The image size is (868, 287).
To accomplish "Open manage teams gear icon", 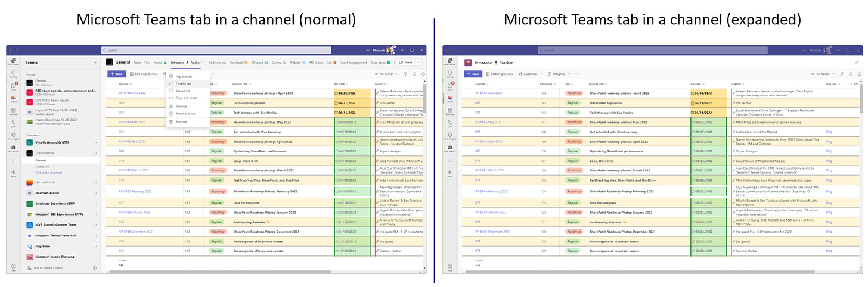I will click(x=95, y=268).
